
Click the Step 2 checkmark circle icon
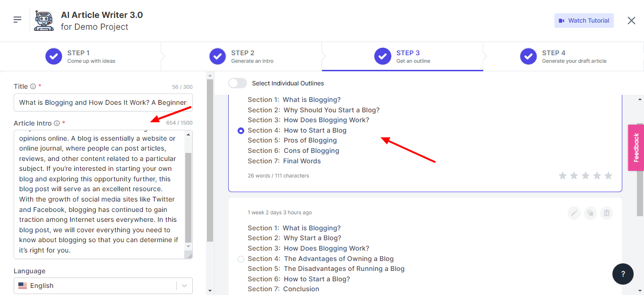coord(218,56)
